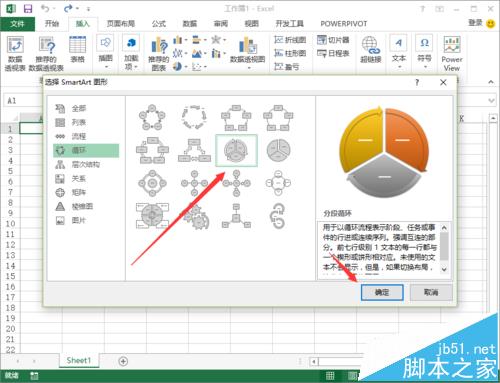Screen dimensions: 500x383
Task: Undo the last action
Action: click(x=45, y=8)
